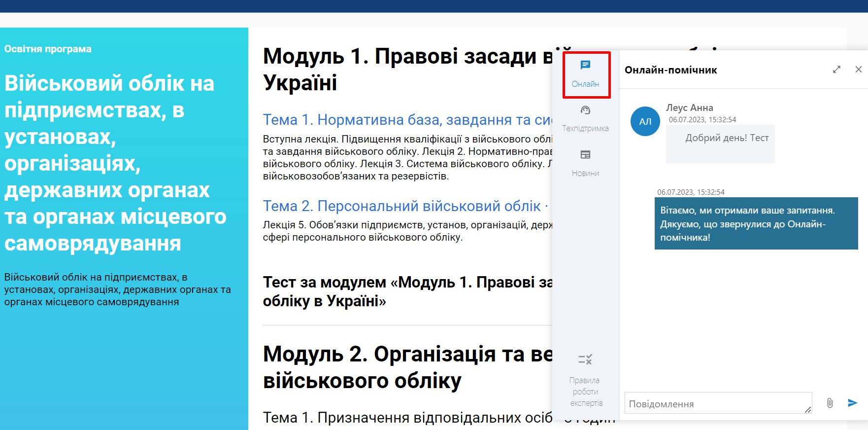Close the Онлайн-помічник chat panel
The width and height of the screenshot is (868, 430).
coord(858,70)
